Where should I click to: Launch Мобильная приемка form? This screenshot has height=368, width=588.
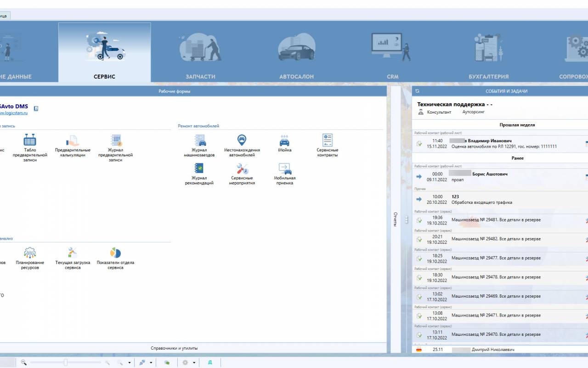(284, 174)
